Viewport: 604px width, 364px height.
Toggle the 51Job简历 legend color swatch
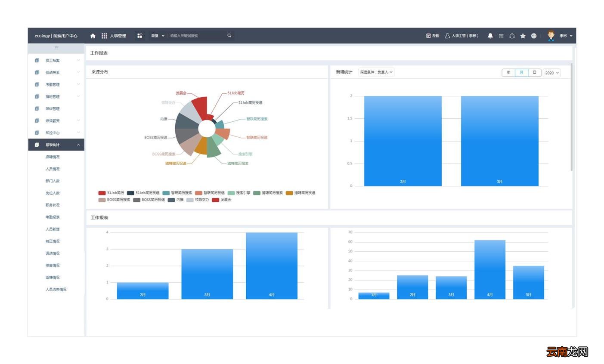[x=102, y=193]
